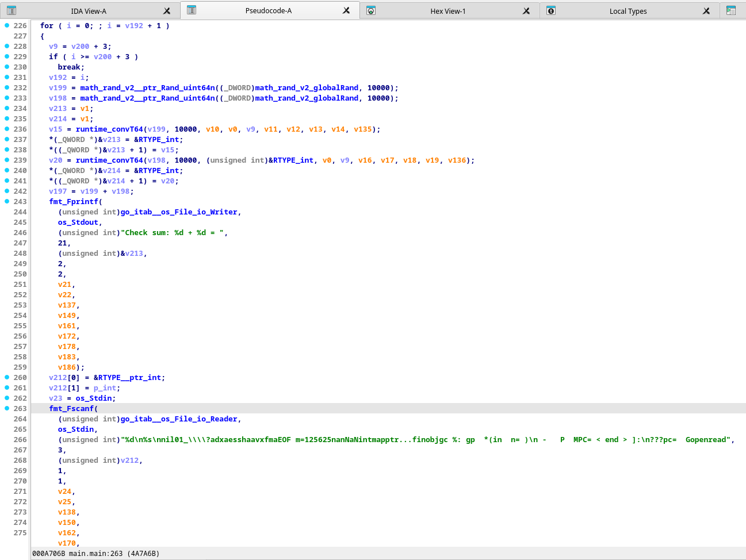Toggle breakpoint dot on line 263

click(7, 408)
